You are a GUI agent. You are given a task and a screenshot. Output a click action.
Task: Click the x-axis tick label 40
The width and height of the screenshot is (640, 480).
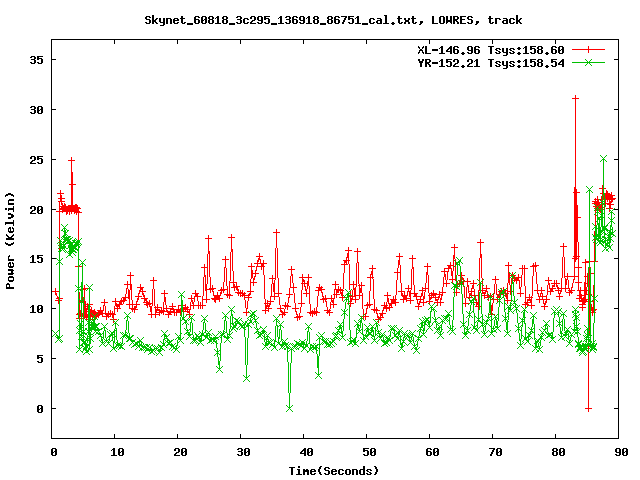click(x=306, y=452)
